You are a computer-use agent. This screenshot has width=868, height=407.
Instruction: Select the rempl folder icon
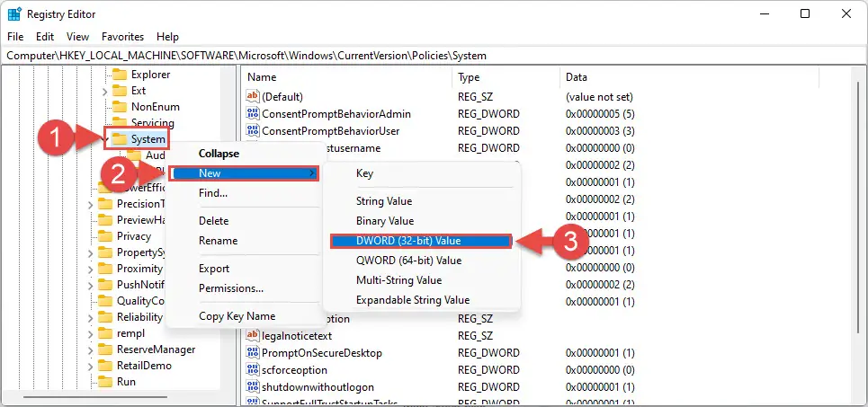click(x=105, y=333)
